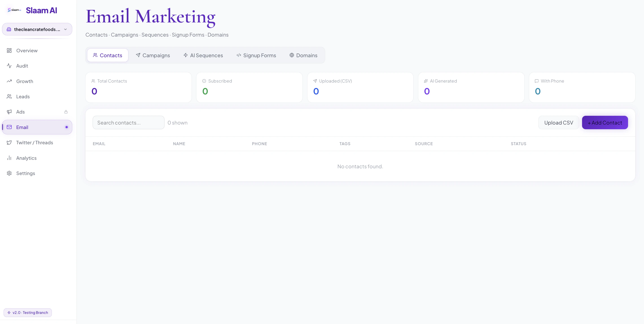The image size is (644, 324).
Task: Open the AI Sequences tab
Action: click(203, 55)
